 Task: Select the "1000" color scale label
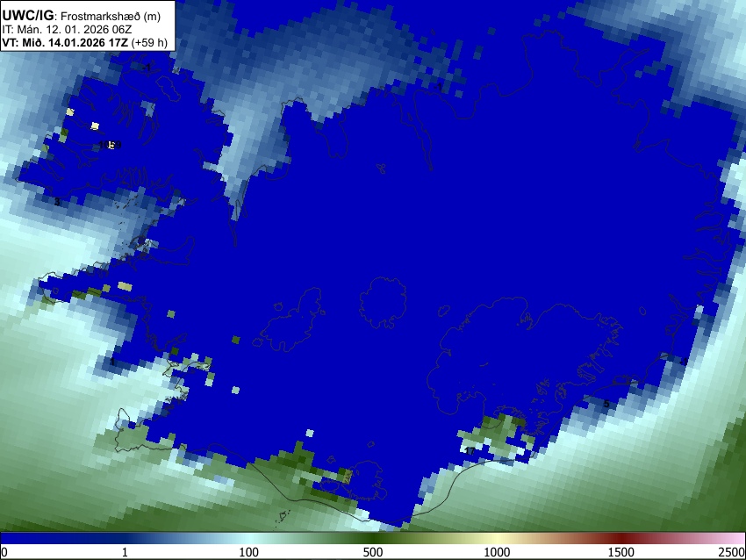point(497,552)
